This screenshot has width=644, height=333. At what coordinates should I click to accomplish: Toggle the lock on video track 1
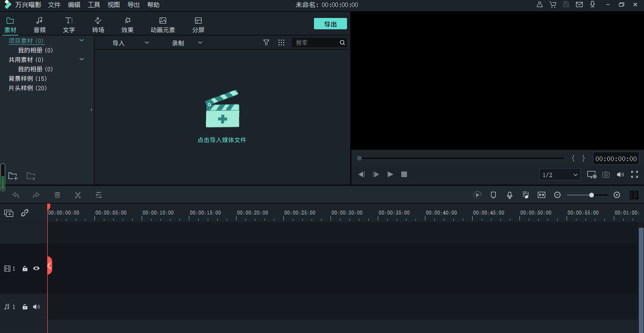pyautogui.click(x=25, y=268)
